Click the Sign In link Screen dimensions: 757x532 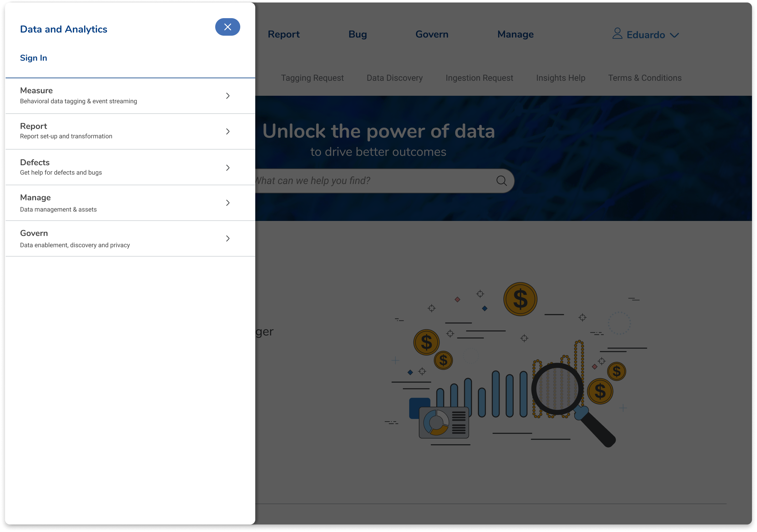(34, 58)
